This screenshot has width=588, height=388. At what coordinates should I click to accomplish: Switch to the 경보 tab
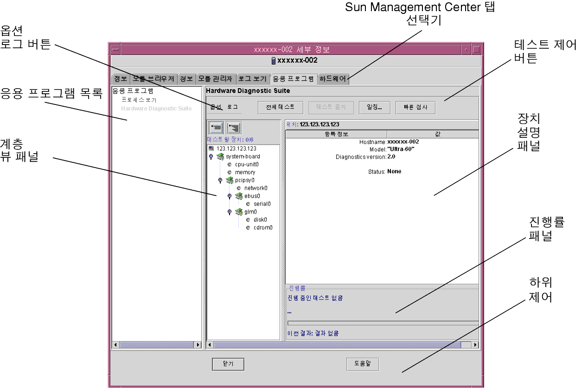tap(186, 79)
